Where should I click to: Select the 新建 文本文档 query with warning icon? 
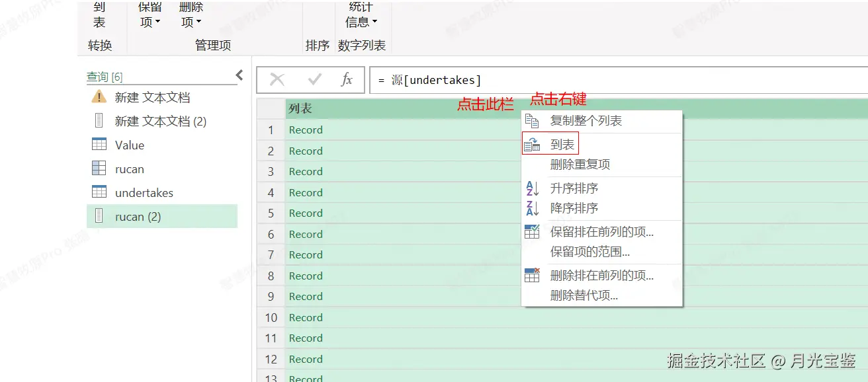[162, 97]
